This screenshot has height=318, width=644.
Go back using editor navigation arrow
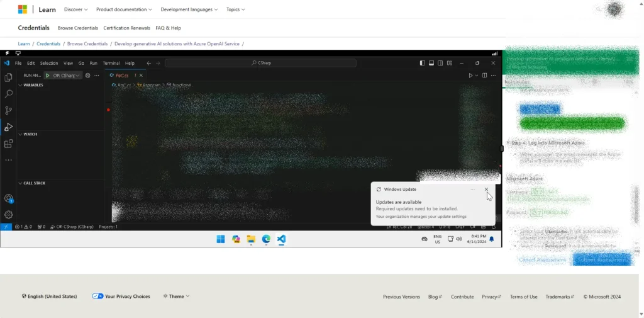148,64
